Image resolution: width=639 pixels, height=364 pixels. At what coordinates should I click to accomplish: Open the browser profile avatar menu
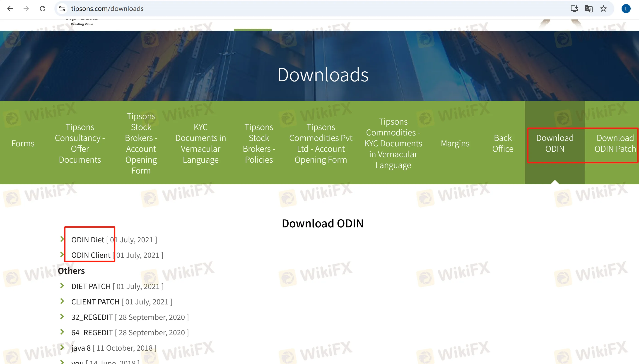(626, 9)
